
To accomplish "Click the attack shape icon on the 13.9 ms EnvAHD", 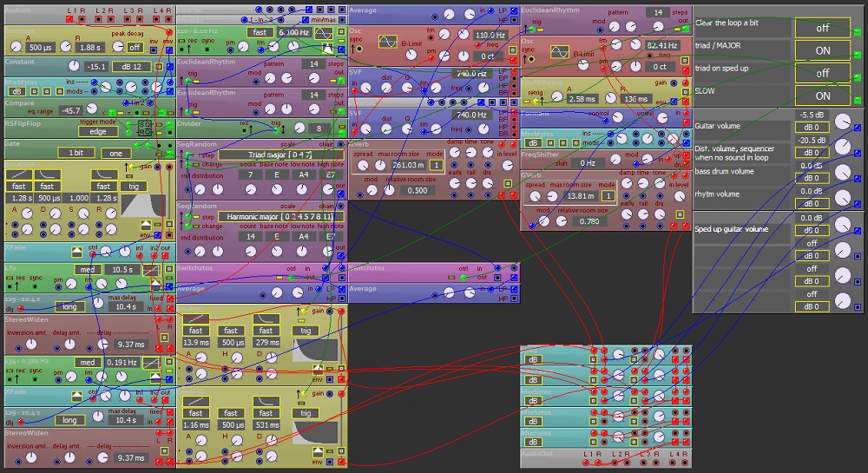I will coord(195,319).
